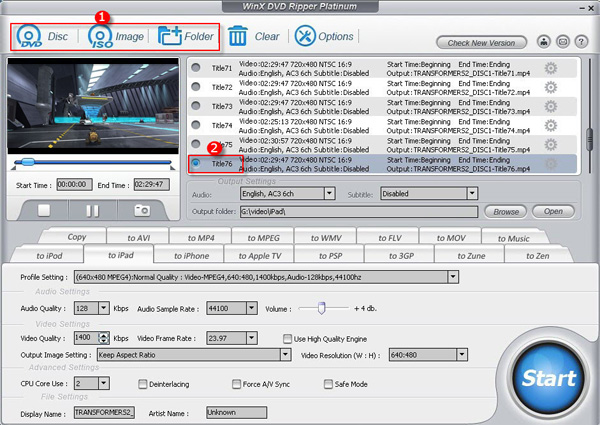Open the Audio Sample Rate dropdown
This screenshot has width=600, height=425.
pos(251,308)
